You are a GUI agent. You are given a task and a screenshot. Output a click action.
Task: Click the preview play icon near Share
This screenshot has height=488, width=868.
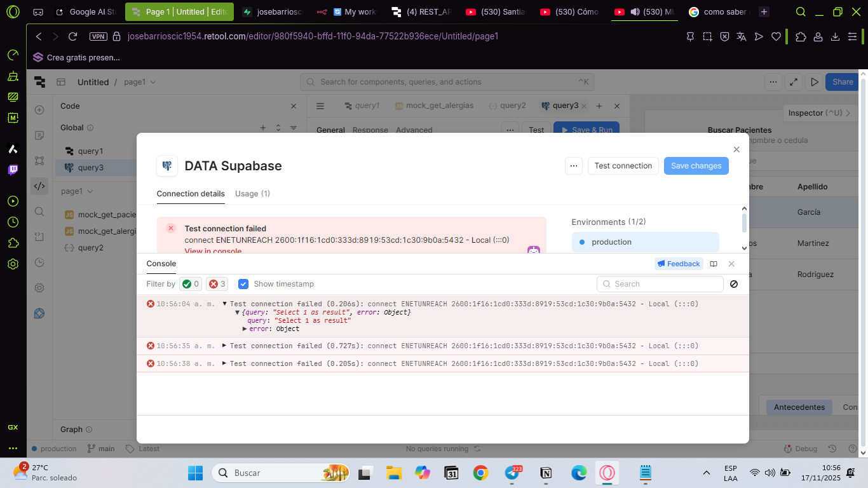(x=814, y=82)
